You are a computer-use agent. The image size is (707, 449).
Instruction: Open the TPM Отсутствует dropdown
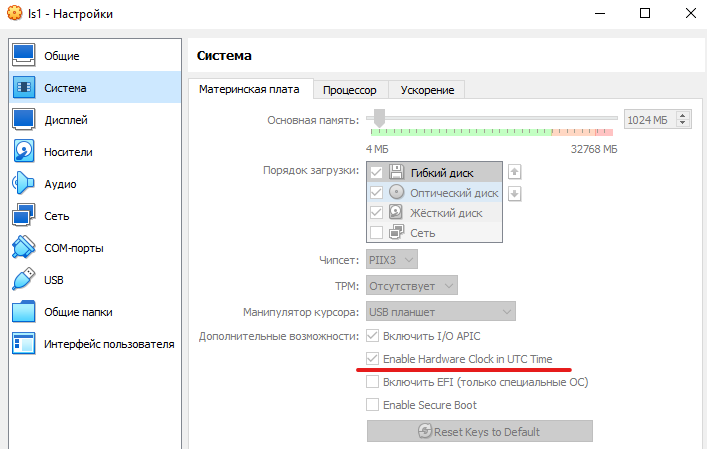[x=412, y=287]
